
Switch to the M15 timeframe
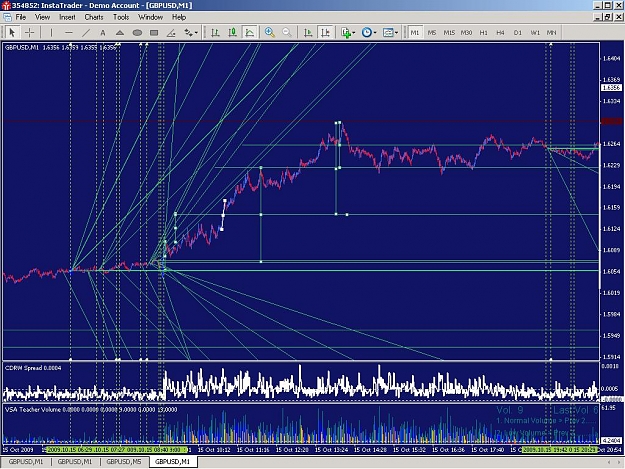pyautogui.click(x=449, y=33)
